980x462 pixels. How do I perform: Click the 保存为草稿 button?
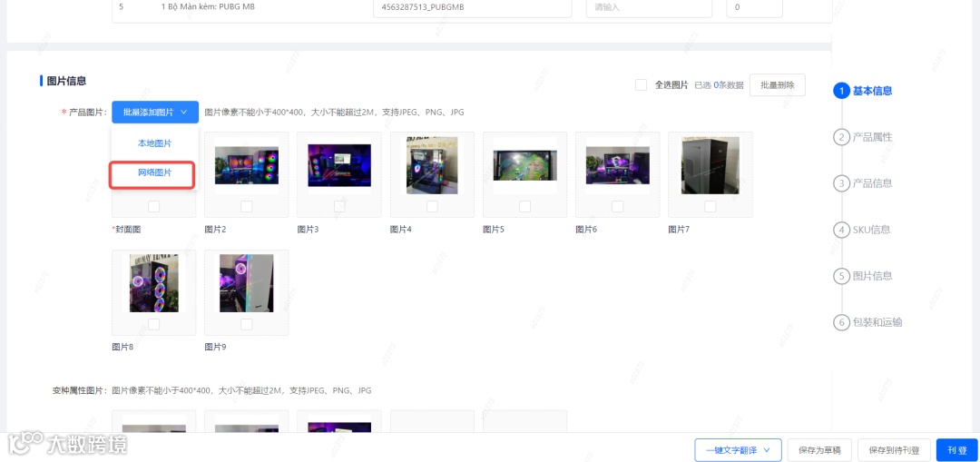coord(819,450)
